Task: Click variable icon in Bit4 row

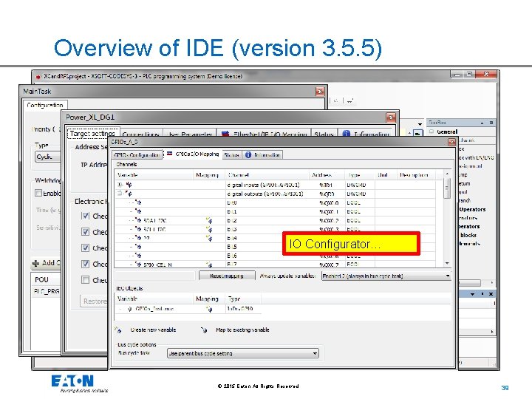Action: tap(138, 238)
